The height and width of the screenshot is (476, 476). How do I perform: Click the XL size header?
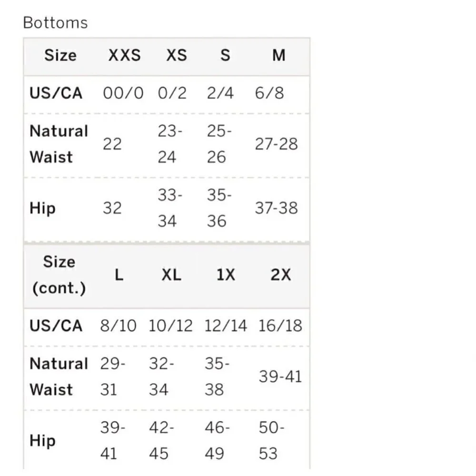click(171, 275)
